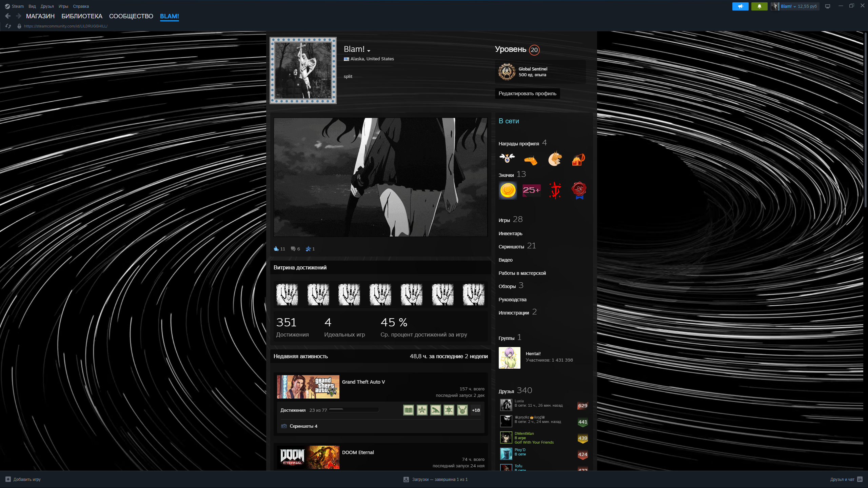Viewport: 868px width, 488px height.
Task: Click Редактировать профиль button
Action: tap(527, 93)
